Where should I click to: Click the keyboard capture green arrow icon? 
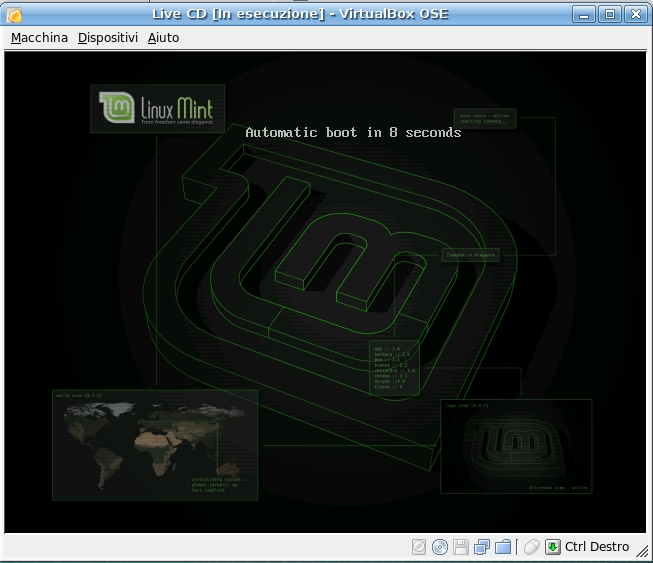[553, 547]
